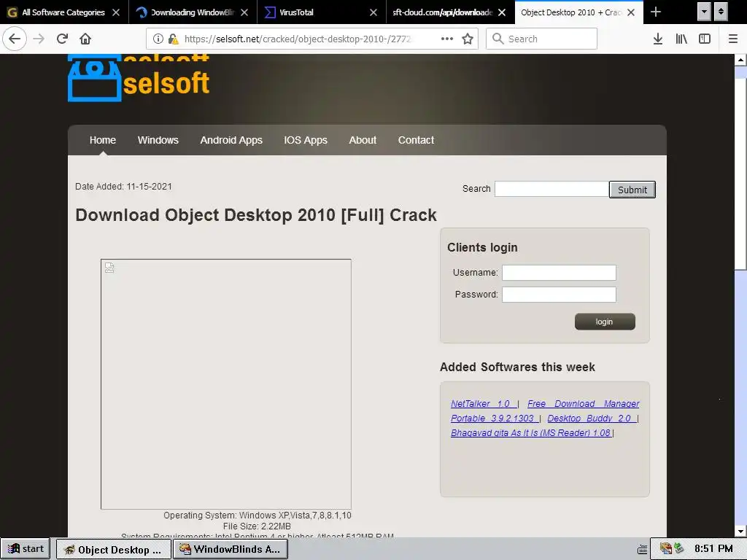
Task: Switch to Object Desktop taskbar window
Action: 113,549
